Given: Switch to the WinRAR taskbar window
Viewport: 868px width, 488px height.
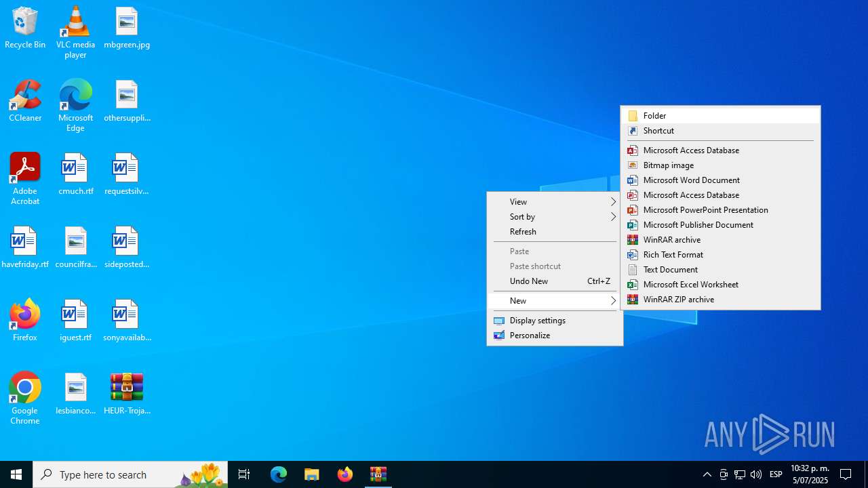Looking at the screenshot, I should pyautogui.click(x=378, y=474).
